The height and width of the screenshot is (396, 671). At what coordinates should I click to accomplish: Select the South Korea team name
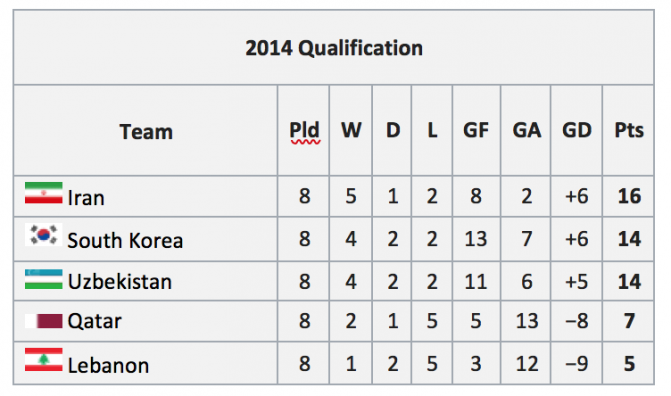click(x=125, y=241)
